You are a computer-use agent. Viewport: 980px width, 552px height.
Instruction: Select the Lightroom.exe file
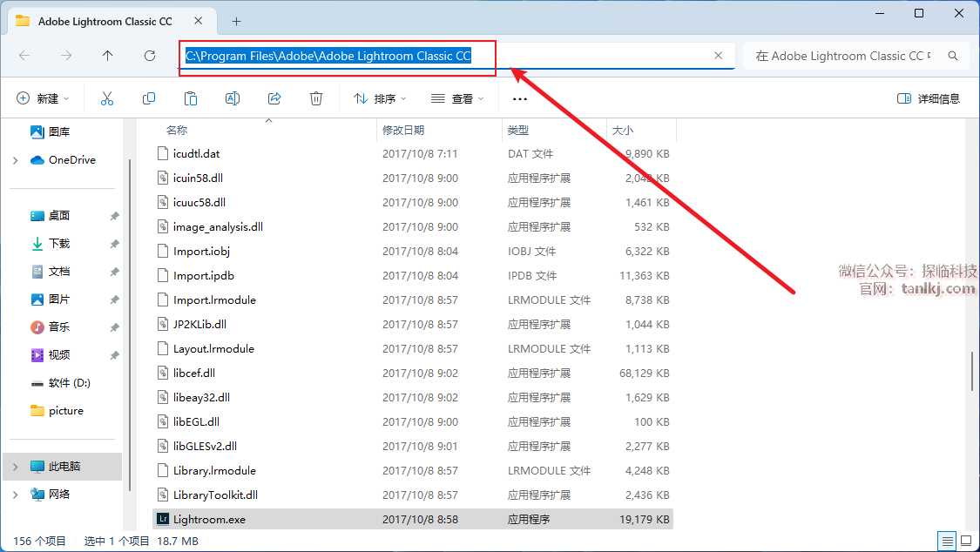[209, 520]
